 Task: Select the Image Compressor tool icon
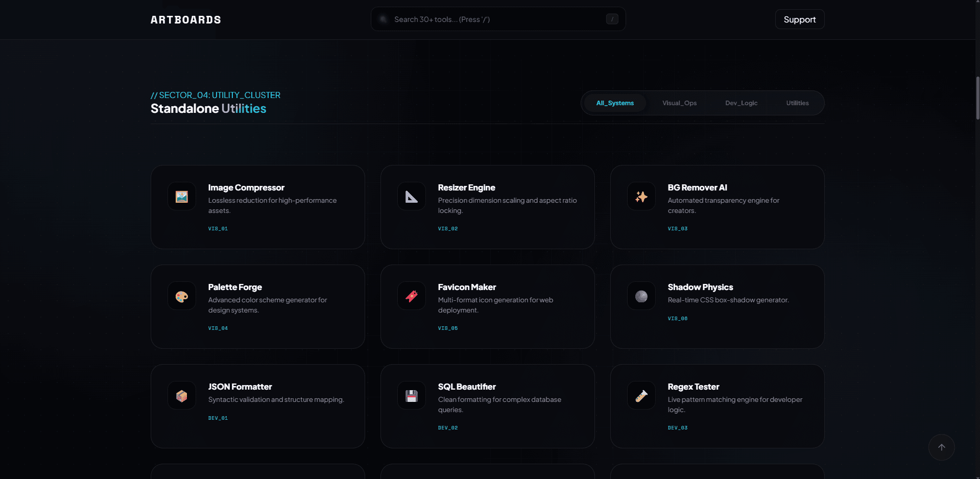(181, 196)
